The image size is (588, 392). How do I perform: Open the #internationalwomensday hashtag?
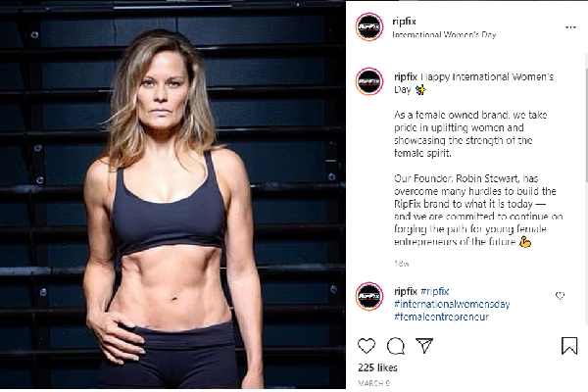[452, 304]
